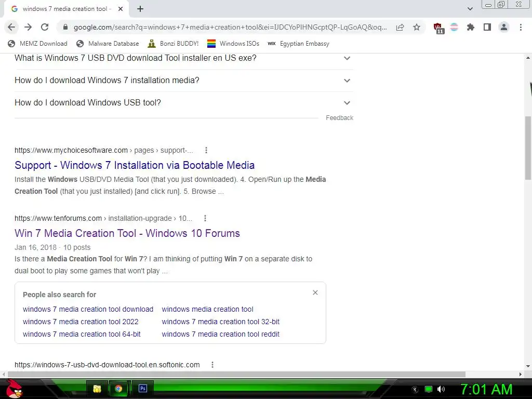Viewport: 532px width, 399px height.
Task: Close the windows 7 media creation tool tab
Action: [x=121, y=9]
